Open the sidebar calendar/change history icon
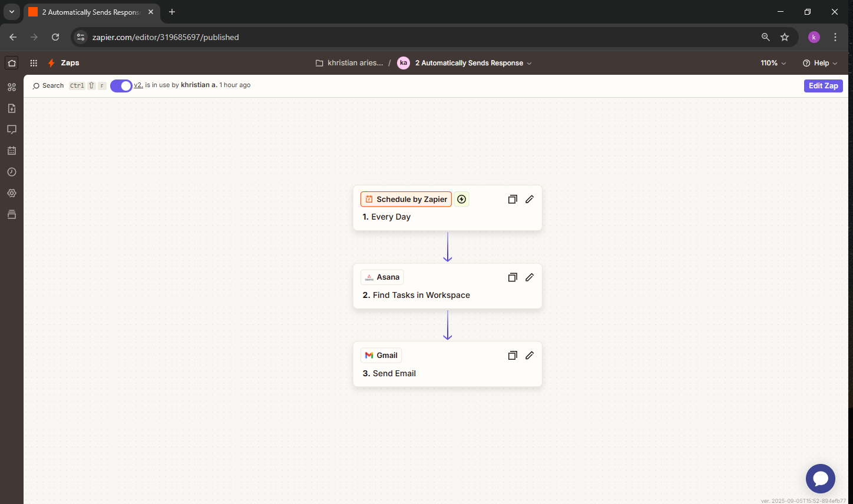Screen dimensions: 853x504 coord(12,151)
